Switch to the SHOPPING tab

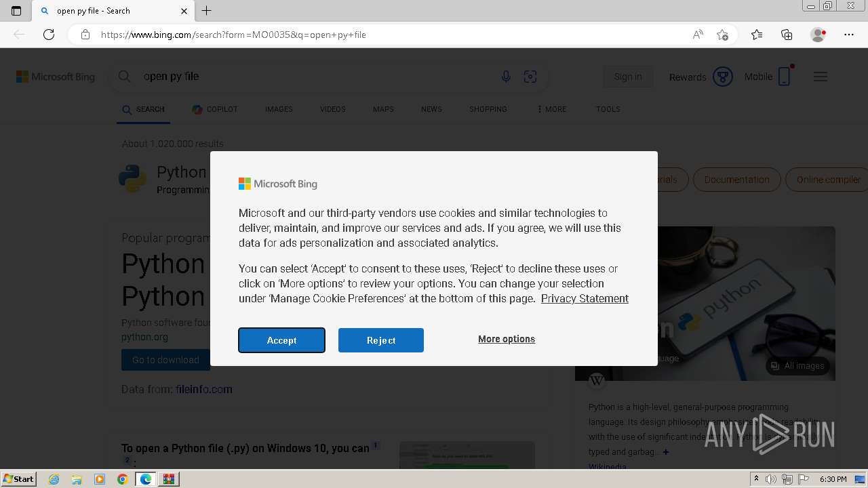[x=488, y=109]
